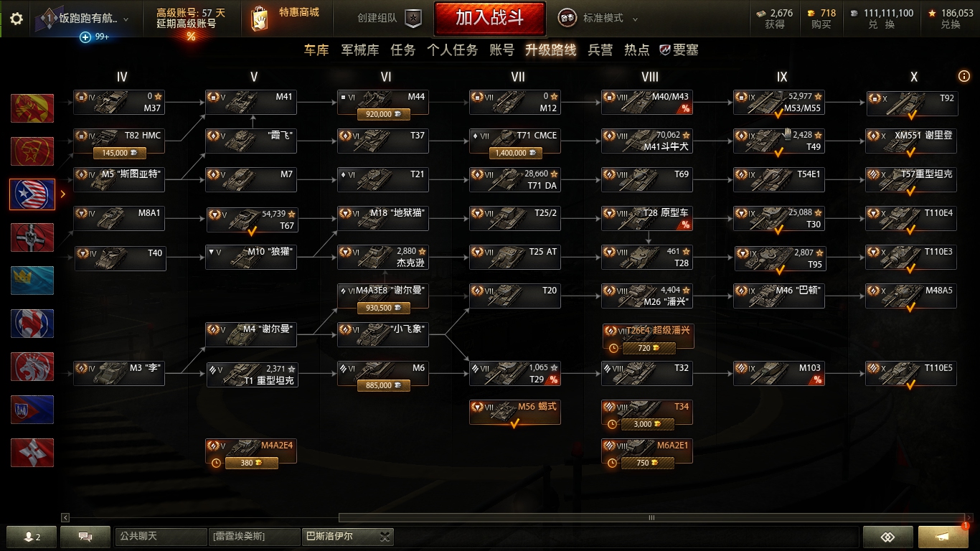Click the red 加入战斗 button
Screen dimensions: 980x551
coord(489,18)
